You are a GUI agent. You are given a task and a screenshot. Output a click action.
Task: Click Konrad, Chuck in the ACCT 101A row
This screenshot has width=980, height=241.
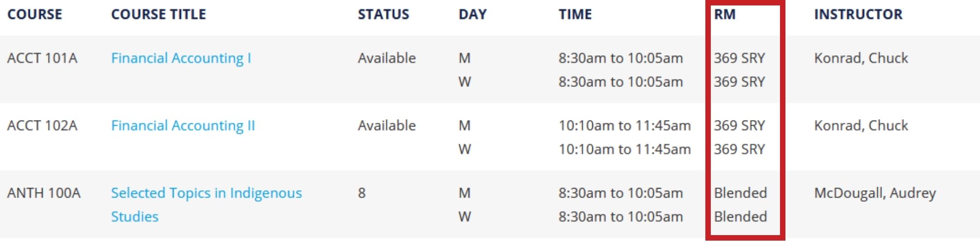(861, 58)
